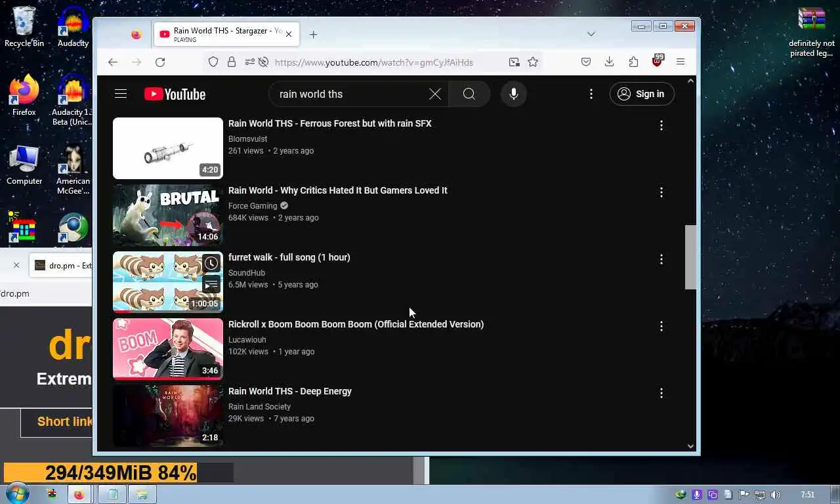Open Rickroll x Boom Boom Boom Boom title
The width and height of the screenshot is (840, 504).
pos(356,324)
